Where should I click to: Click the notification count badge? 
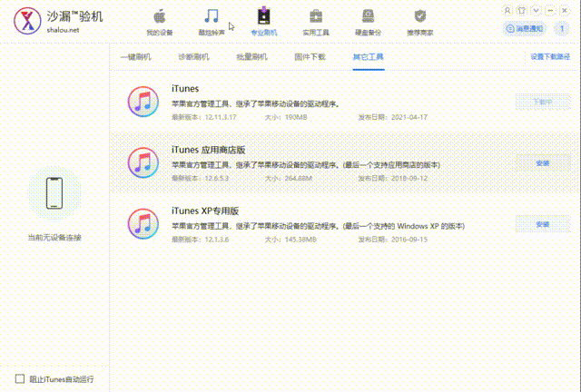coord(562,28)
